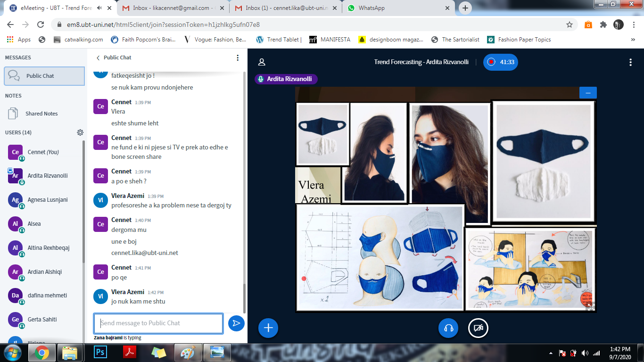This screenshot has width=644, height=362.
Task: Open Photoshop from the Windows taskbar
Action: coord(100,352)
